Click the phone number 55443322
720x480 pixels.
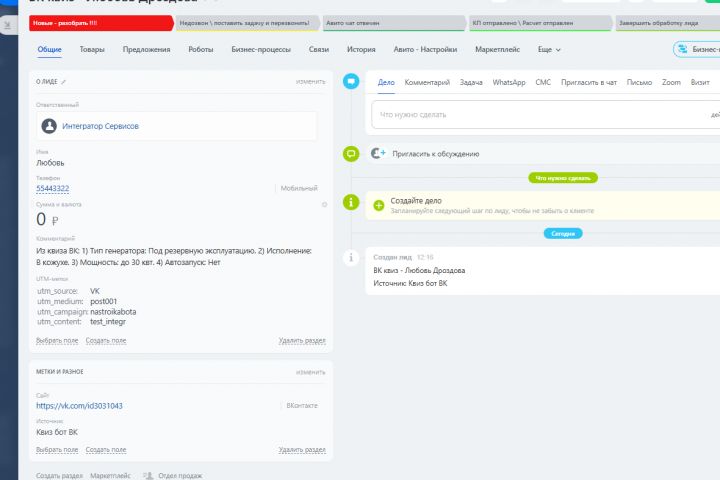52,188
